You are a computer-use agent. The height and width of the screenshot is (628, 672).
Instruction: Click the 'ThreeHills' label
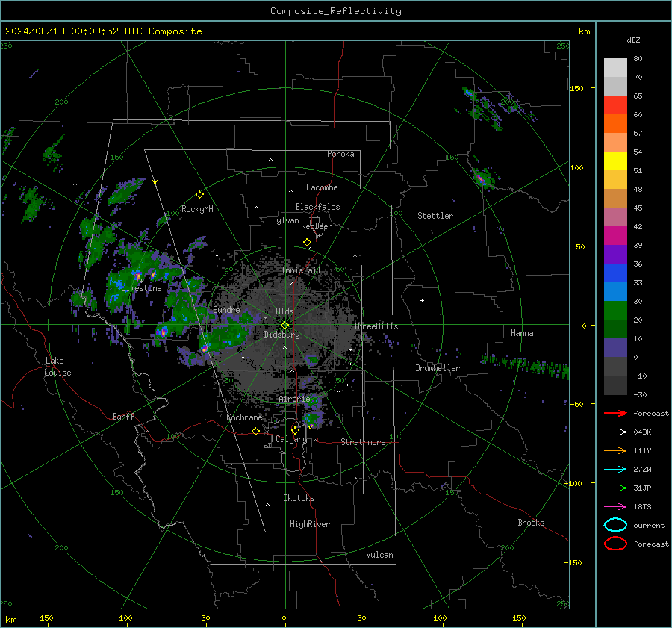(376, 326)
